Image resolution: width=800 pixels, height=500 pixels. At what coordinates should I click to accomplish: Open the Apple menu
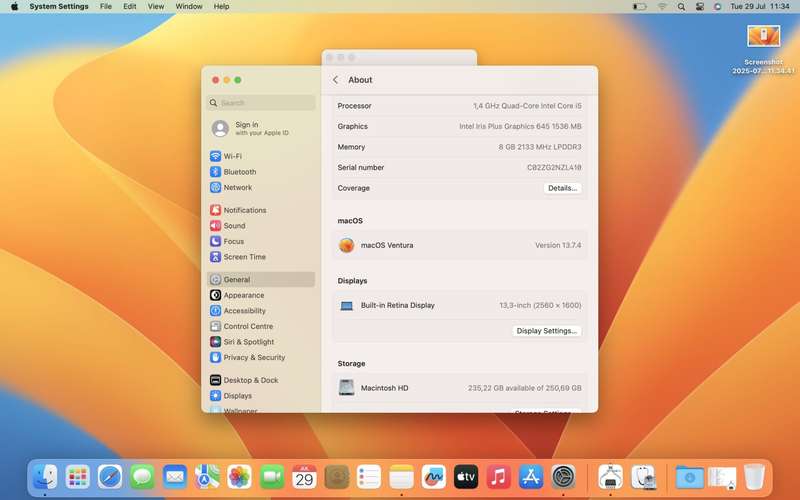pyautogui.click(x=14, y=7)
